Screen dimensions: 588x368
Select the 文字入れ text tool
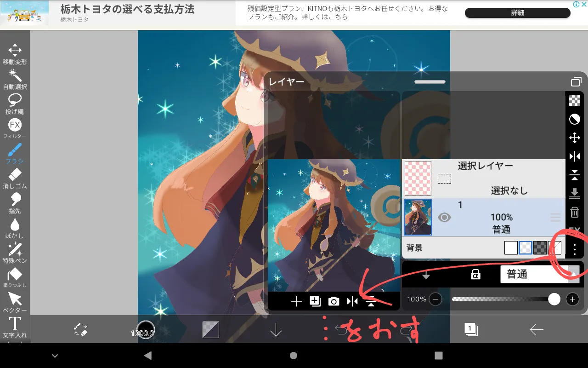(15, 327)
